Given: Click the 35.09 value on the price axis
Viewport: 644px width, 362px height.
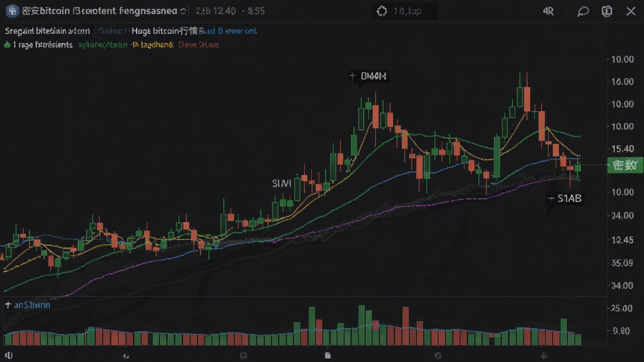Looking at the screenshot, I should click(x=622, y=263).
